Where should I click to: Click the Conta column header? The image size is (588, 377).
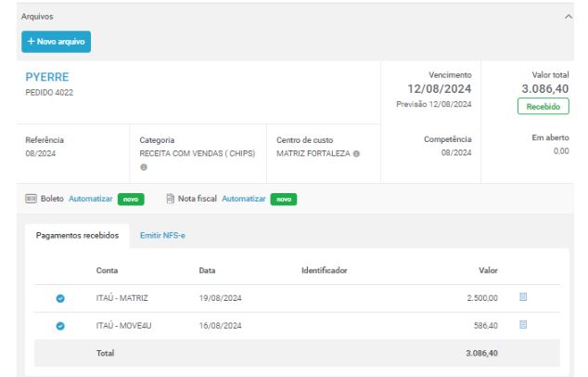107,270
